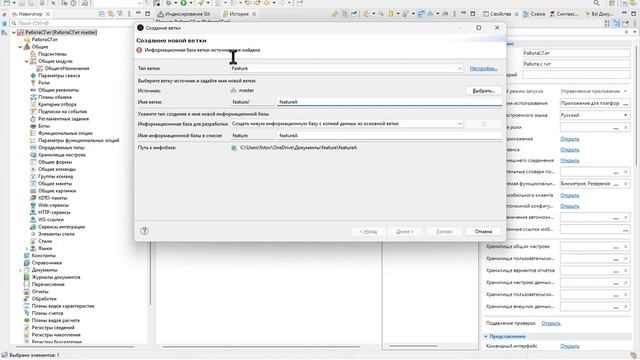Switch to the История tab

click(x=238, y=14)
